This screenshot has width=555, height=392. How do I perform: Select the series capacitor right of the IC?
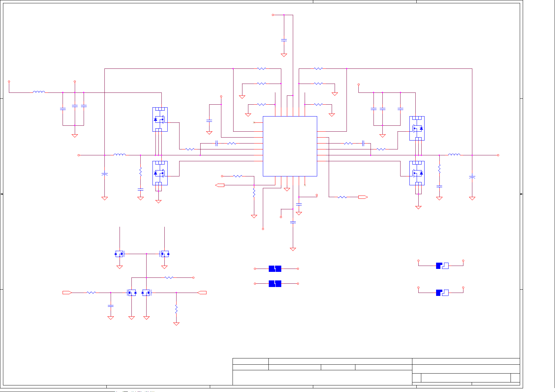(x=363, y=143)
